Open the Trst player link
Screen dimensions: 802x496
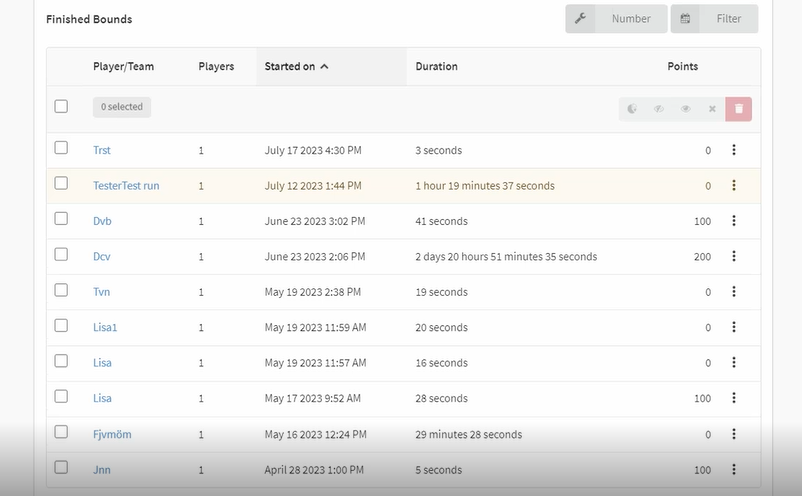coord(101,150)
